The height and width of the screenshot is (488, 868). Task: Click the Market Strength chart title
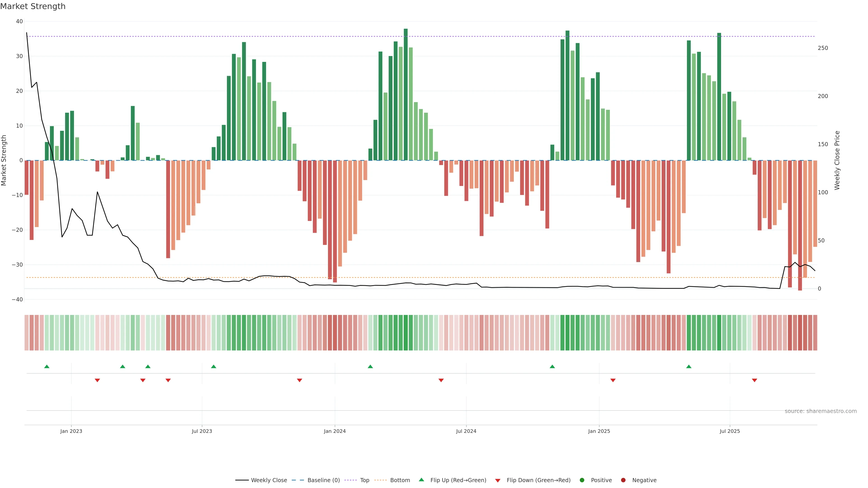(33, 6)
